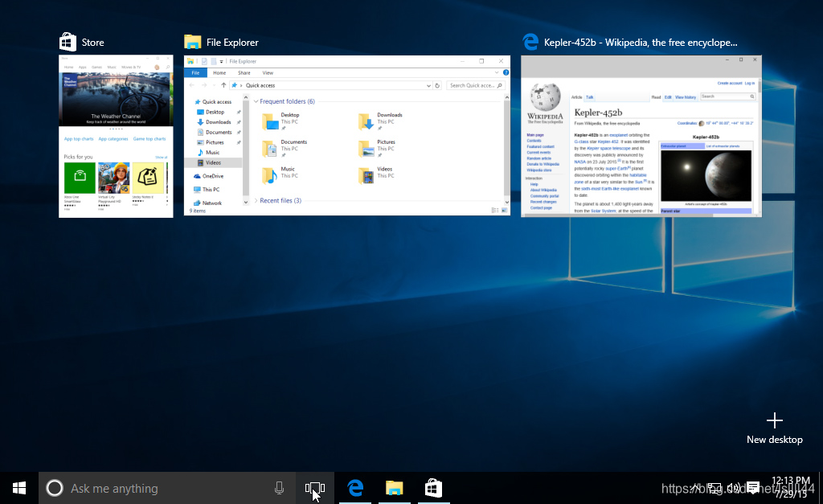Select Quick access in the navigation pane
The image size is (823, 504).
(212, 102)
